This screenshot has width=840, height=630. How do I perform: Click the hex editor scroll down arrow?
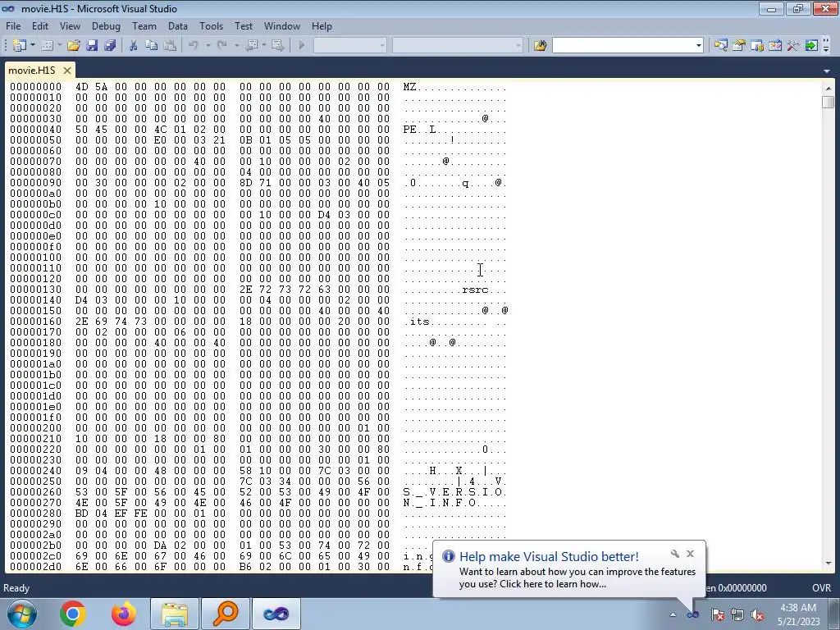[x=829, y=563]
